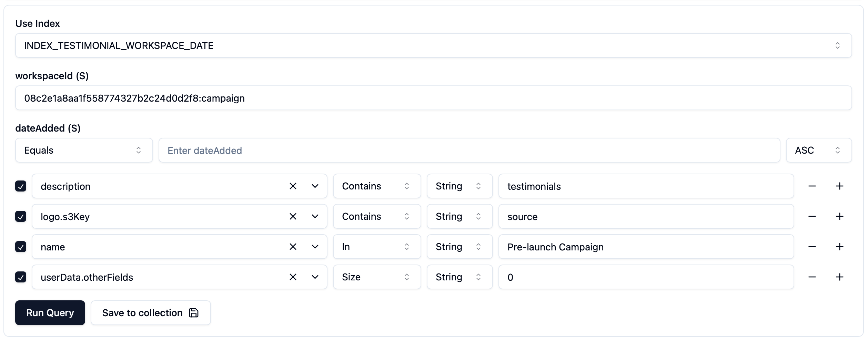Clear the logo.s3Key field value
868x341 pixels.
pyautogui.click(x=293, y=216)
